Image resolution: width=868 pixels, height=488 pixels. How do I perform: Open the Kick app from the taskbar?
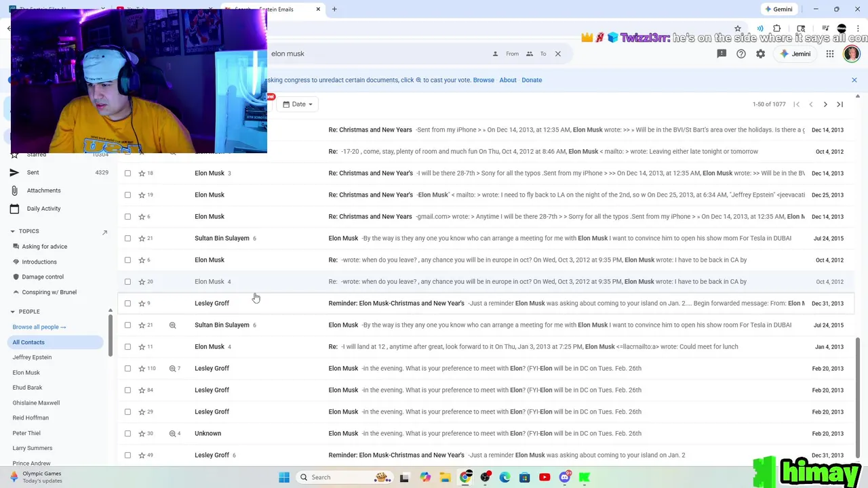coord(584,477)
